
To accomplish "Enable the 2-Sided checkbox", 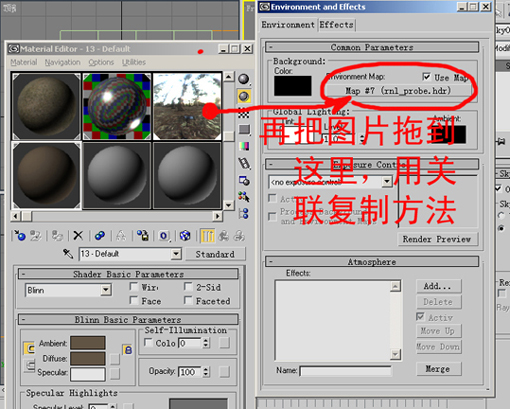I will [x=189, y=287].
